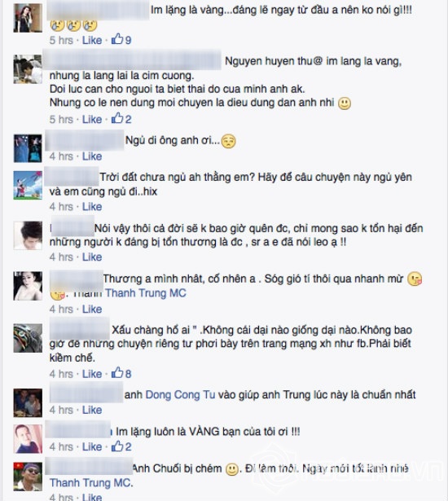
Task: Like the 'Ngủ đi ông anh ơi' comment
Action: click(x=92, y=156)
